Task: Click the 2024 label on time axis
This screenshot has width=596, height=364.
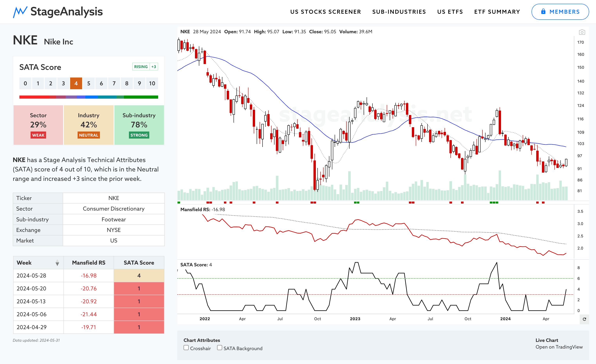Action: (505, 319)
